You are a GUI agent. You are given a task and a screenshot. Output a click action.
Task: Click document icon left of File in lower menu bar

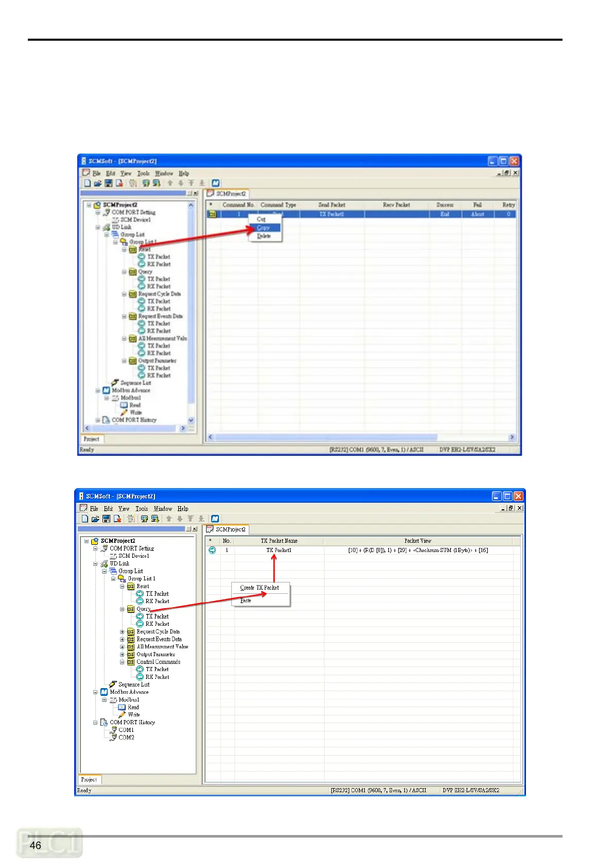(x=83, y=508)
